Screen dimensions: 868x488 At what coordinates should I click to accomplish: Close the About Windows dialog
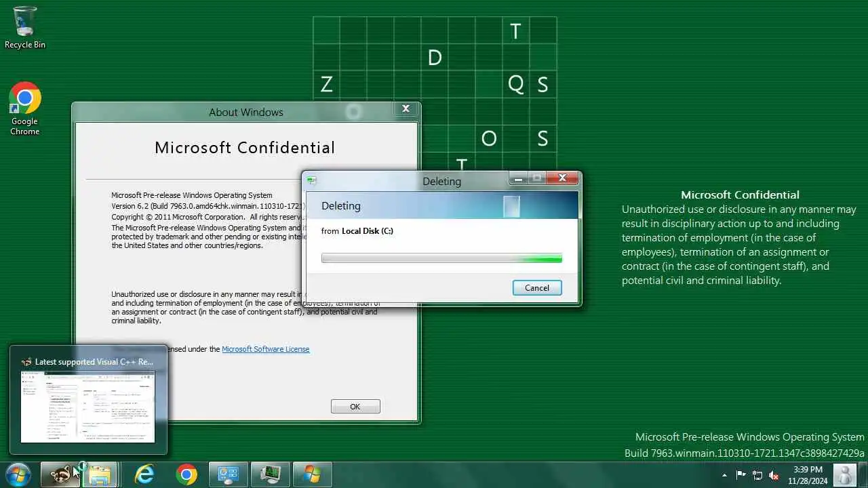pos(406,108)
